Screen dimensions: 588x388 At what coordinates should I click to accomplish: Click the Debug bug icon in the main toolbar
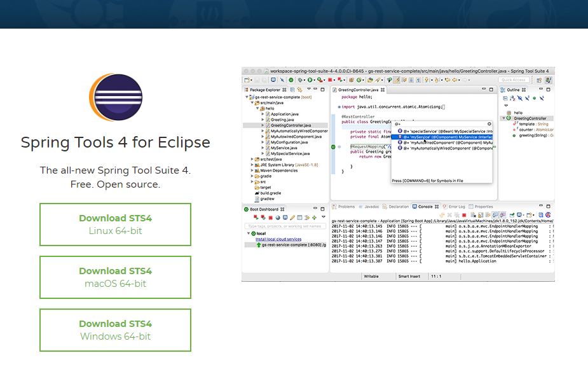[300, 80]
